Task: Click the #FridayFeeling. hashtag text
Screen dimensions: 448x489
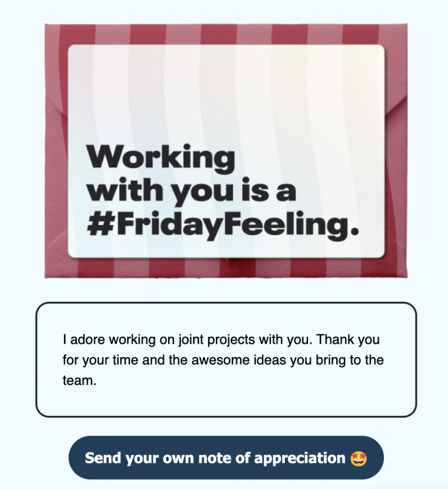Action: click(223, 224)
